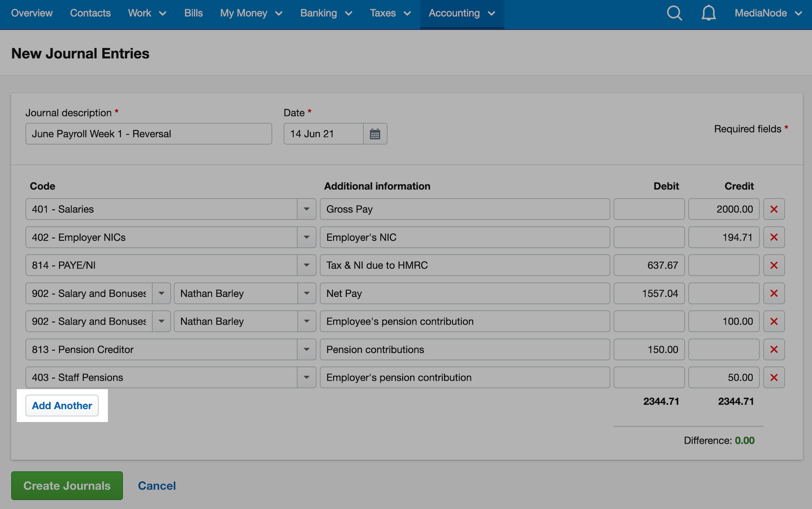Click the debit total 2344.71
The height and width of the screenshot is (509, 812).
661,401
